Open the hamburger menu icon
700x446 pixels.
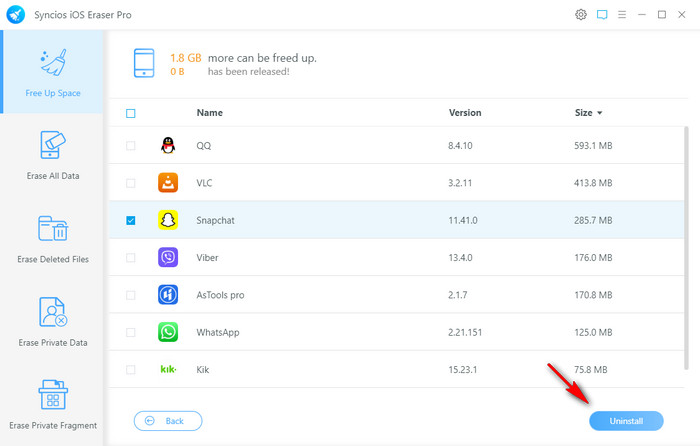622,15
